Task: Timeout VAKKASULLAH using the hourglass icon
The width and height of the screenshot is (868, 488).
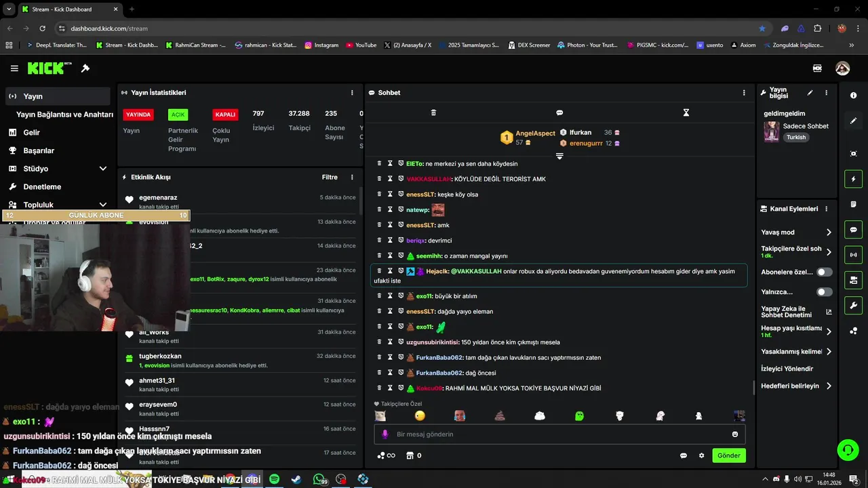Action: 390,179
